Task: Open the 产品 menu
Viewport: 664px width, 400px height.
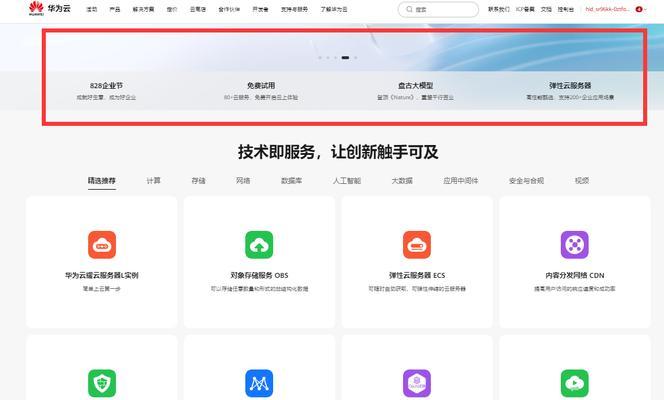Action: pyautogui.click(x=115, y=9)
